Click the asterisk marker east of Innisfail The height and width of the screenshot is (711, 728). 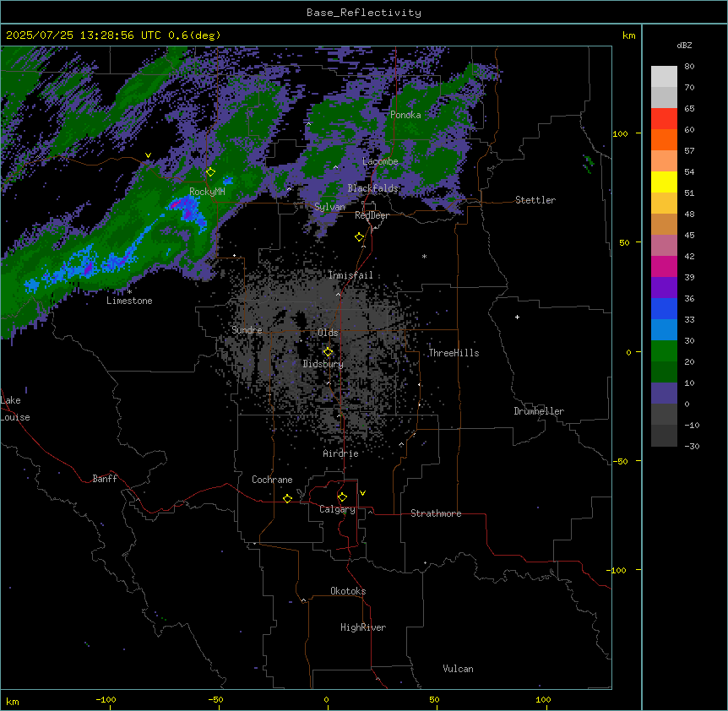pos(424,256)
